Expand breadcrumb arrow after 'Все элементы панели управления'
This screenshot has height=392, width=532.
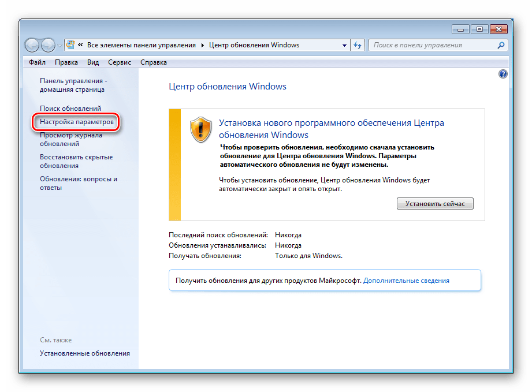[201, 45]
